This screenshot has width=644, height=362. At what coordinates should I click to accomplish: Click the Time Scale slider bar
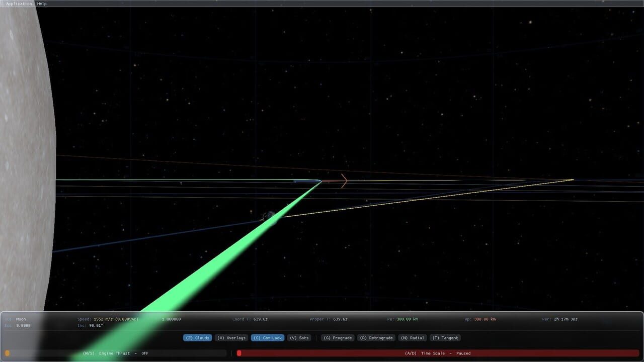438,353
